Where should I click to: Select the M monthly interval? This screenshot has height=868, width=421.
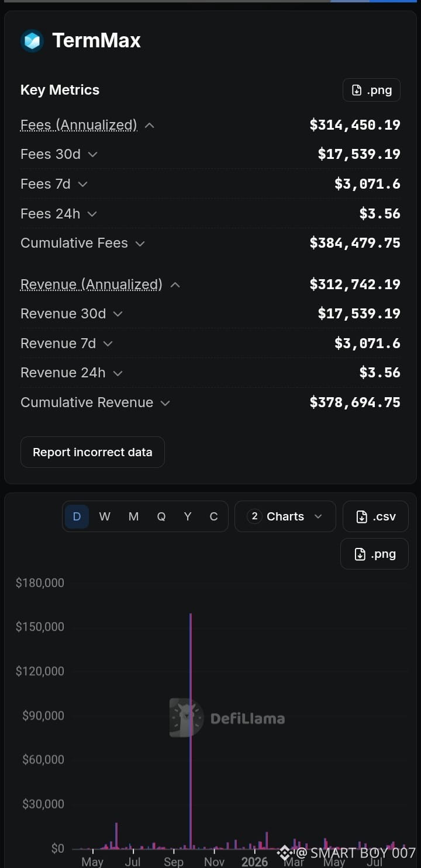[x=133, y=516]
